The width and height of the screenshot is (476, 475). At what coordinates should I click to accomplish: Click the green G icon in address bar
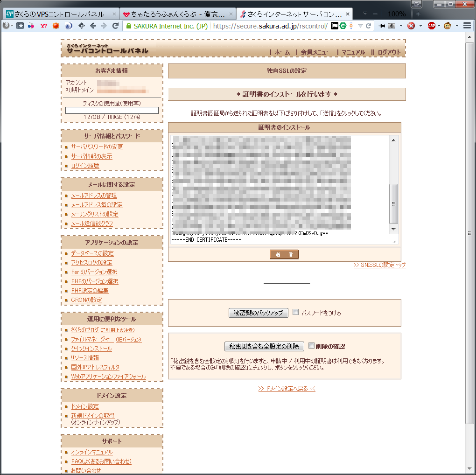coord(343,26)
